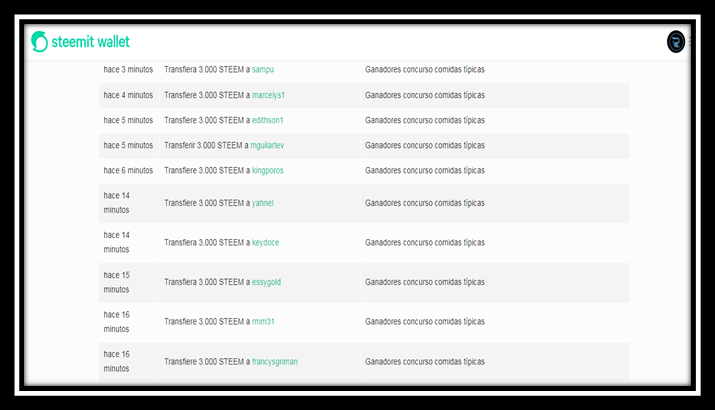Select timestamp in the keydoce row
The width and height of the screenshot is (715, 410).
pos(116,242)
